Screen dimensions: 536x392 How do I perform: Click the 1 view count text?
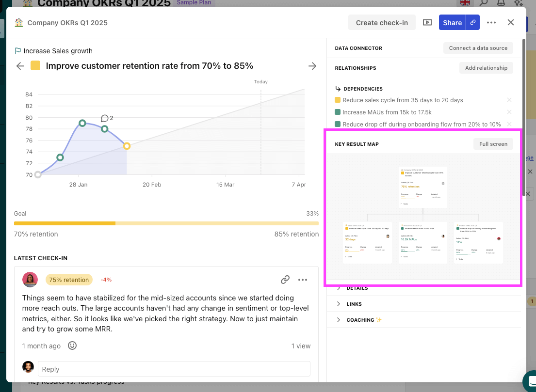click(x=301, y=346)
